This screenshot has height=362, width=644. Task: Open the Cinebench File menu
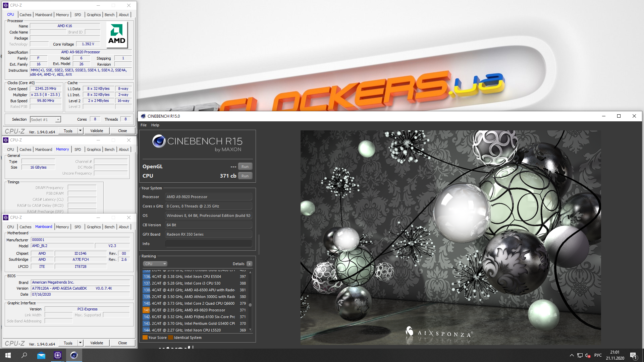click(x=144, y=125)
